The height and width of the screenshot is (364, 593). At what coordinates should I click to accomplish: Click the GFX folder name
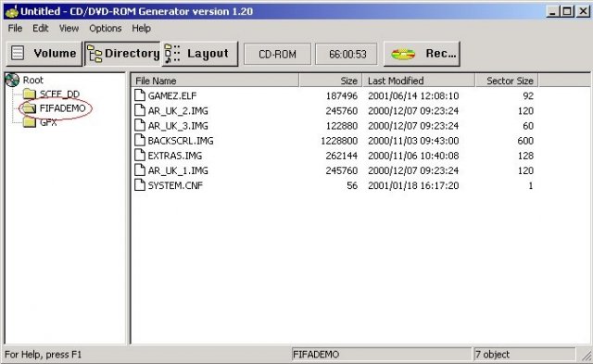[x=48, y=122]
